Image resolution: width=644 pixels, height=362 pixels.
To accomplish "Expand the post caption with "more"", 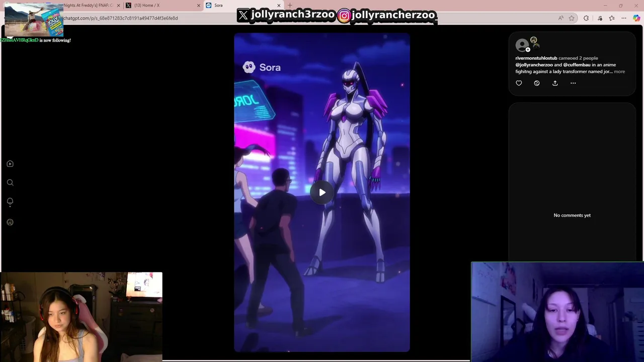I will 619,71.
